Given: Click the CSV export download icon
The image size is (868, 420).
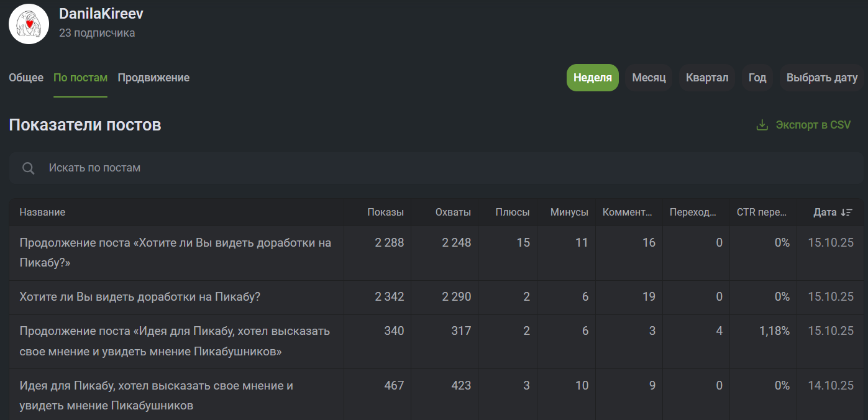Looking at the screenshot, I should tap(762, 125).
